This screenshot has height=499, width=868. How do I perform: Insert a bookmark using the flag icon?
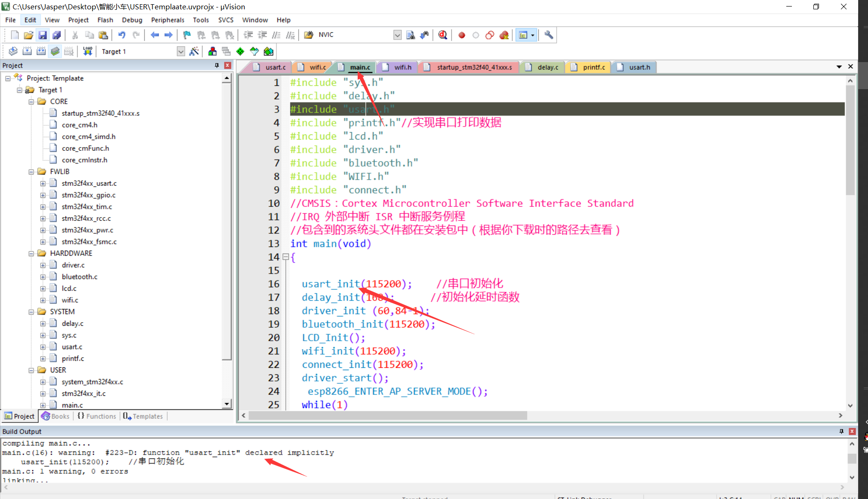coord(187,35)
